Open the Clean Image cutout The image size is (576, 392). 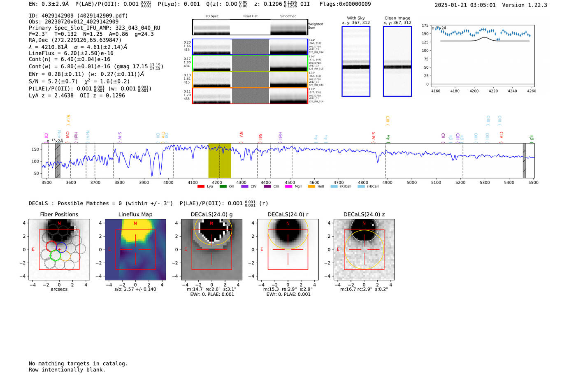(397, 61)
